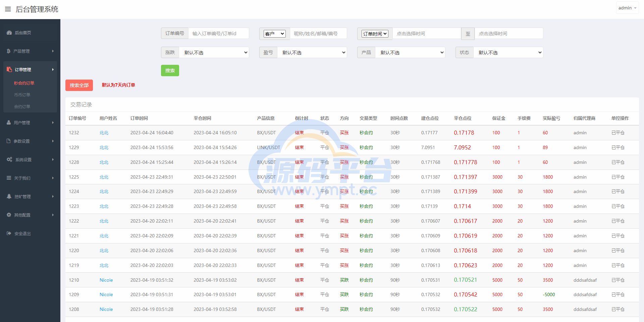Click the list icon beside 关于我们
The width and height of the screenshot is (644, 322).
9,178
